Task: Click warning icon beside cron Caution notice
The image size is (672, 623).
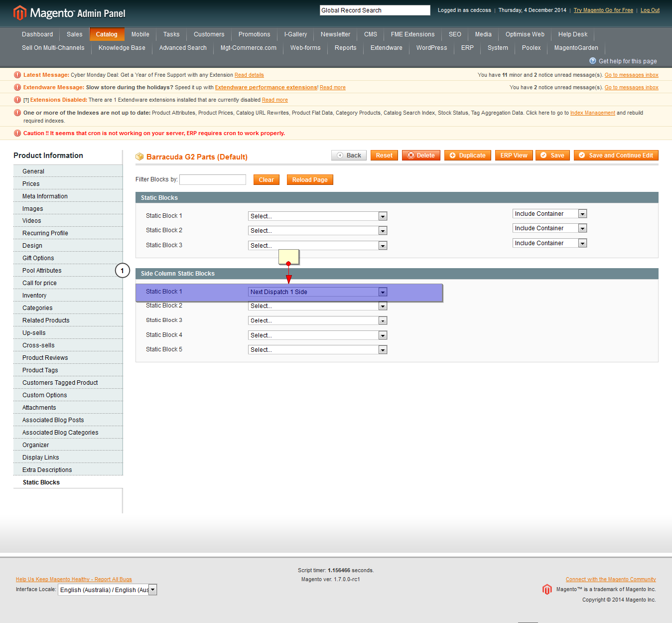Action: 17,133
